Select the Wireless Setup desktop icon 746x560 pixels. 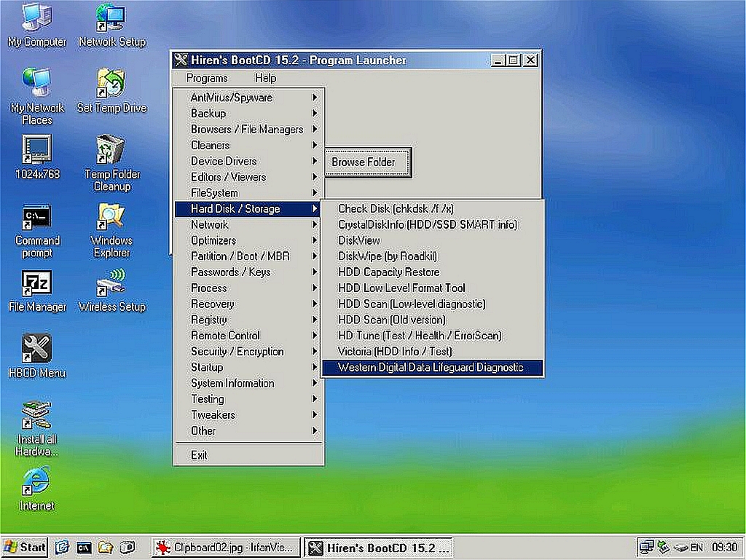(x=111, y=291)
